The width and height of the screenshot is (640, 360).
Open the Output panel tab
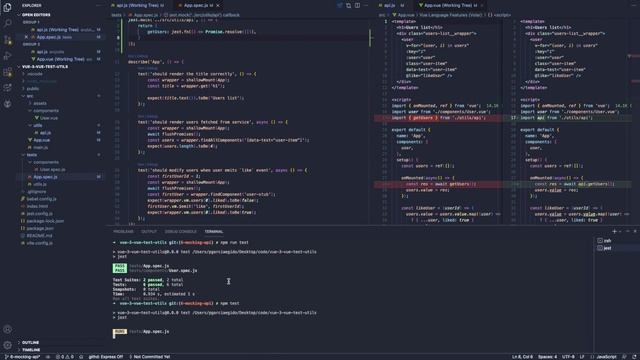(149, 231)
